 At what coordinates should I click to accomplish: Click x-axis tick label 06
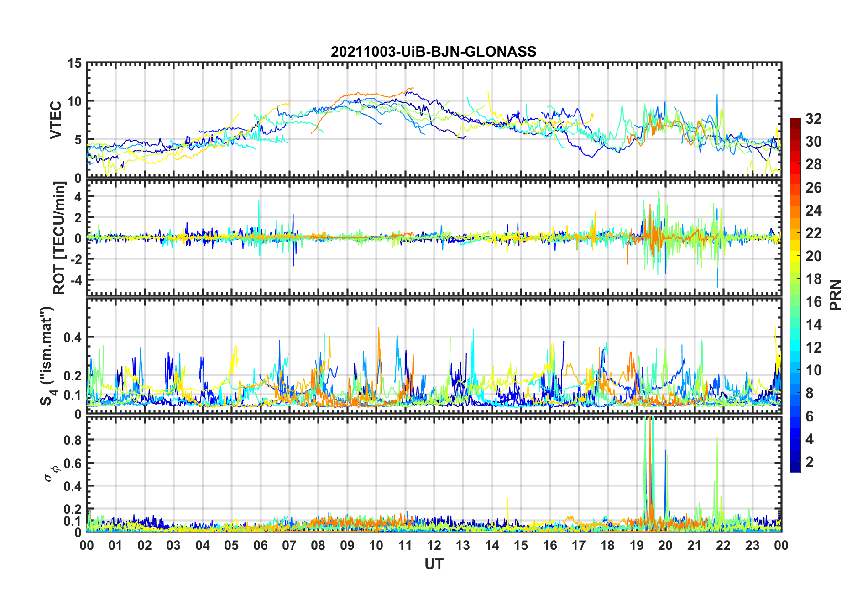tap(260, 546)
